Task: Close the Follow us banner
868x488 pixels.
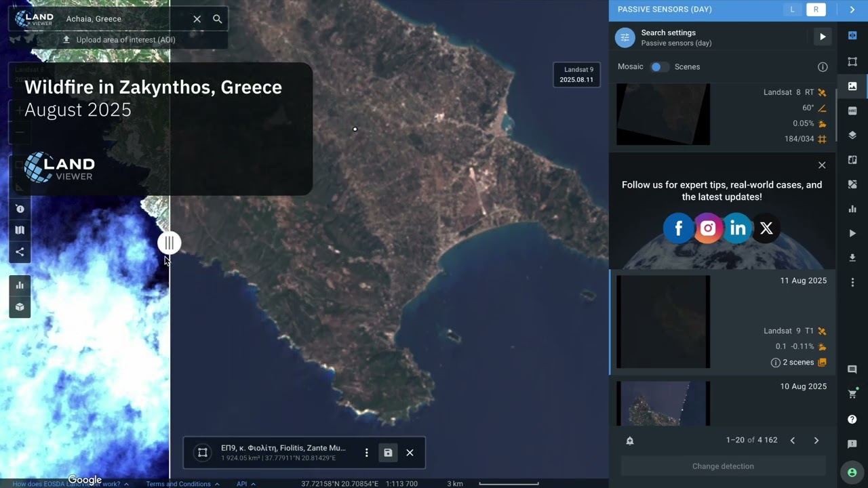Action: click(x=822, y=165)
